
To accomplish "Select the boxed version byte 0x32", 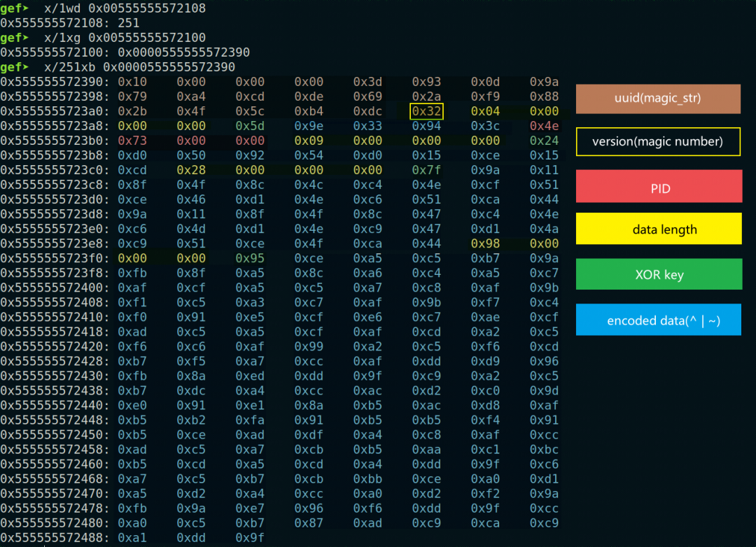I will click(426, 111).
